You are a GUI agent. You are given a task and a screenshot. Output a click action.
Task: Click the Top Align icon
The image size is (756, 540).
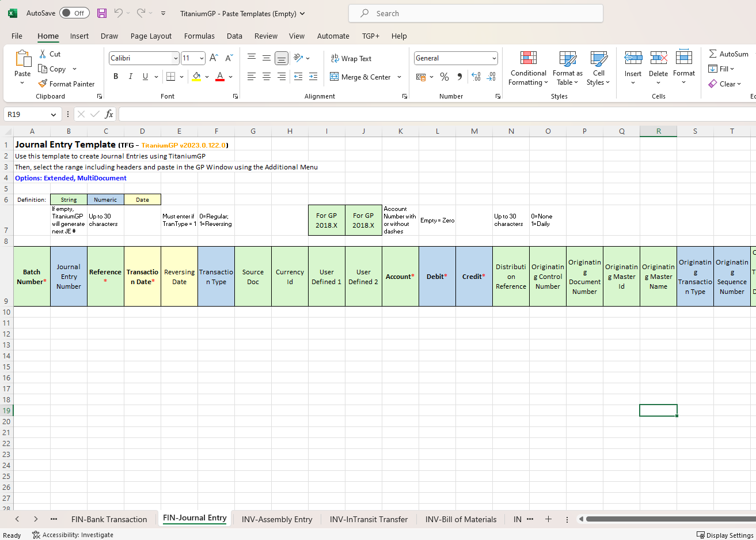pyautogui.click(x=252, y=58)
